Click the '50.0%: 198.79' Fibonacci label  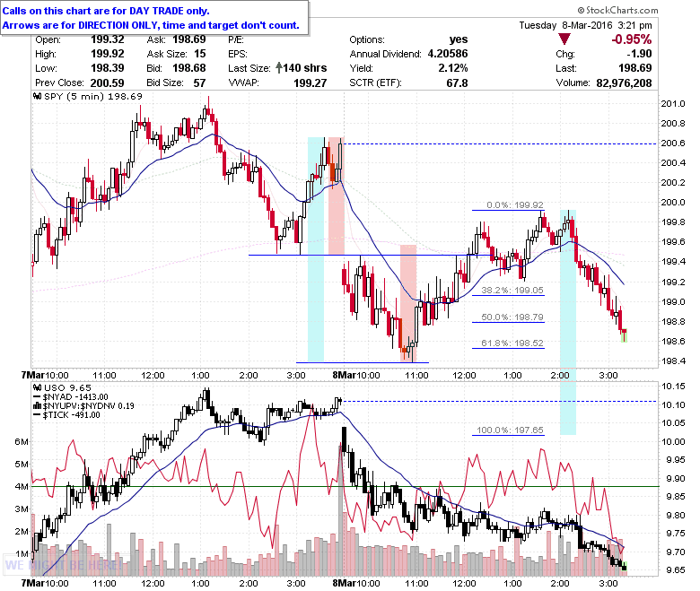(512, 317)
